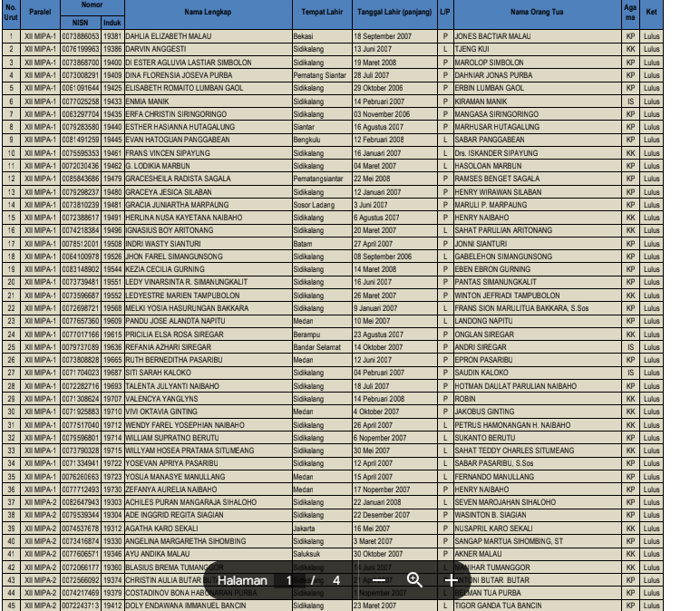Viewport: 700px width, 611px height.
Task: Select name DARVIN ANGGESTI
Action: point(156,49)
